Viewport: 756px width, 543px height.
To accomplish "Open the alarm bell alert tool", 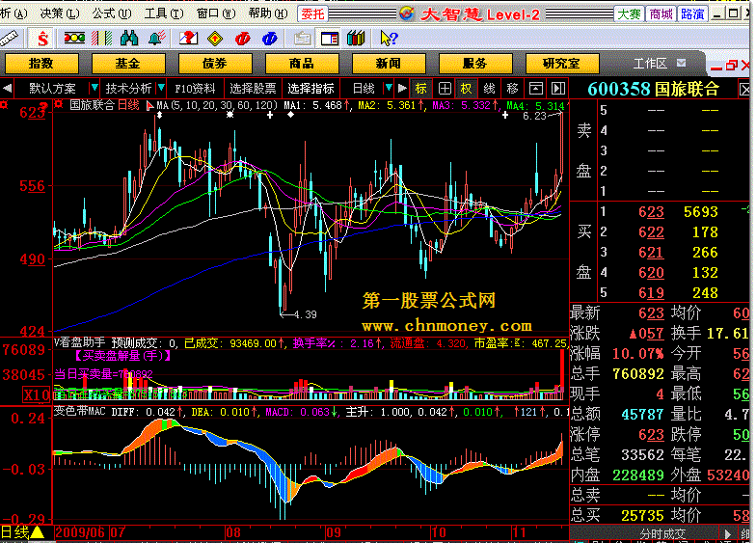I will pos(157,39).
